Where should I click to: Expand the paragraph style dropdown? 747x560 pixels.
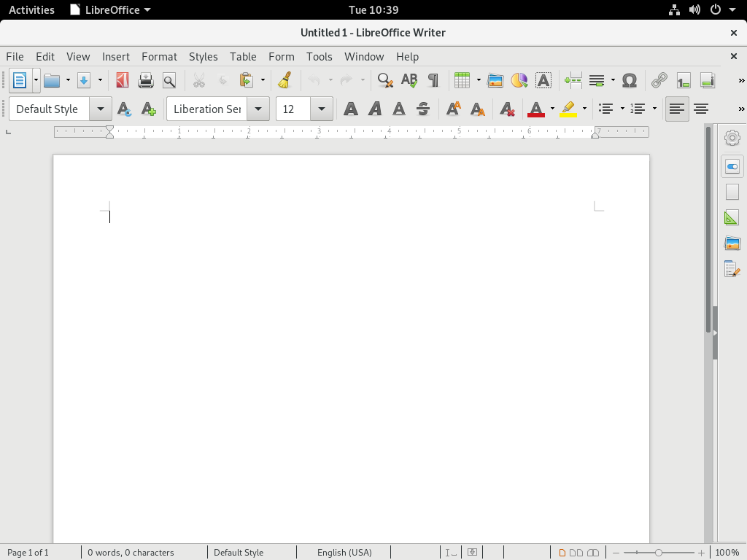[101, 109]
